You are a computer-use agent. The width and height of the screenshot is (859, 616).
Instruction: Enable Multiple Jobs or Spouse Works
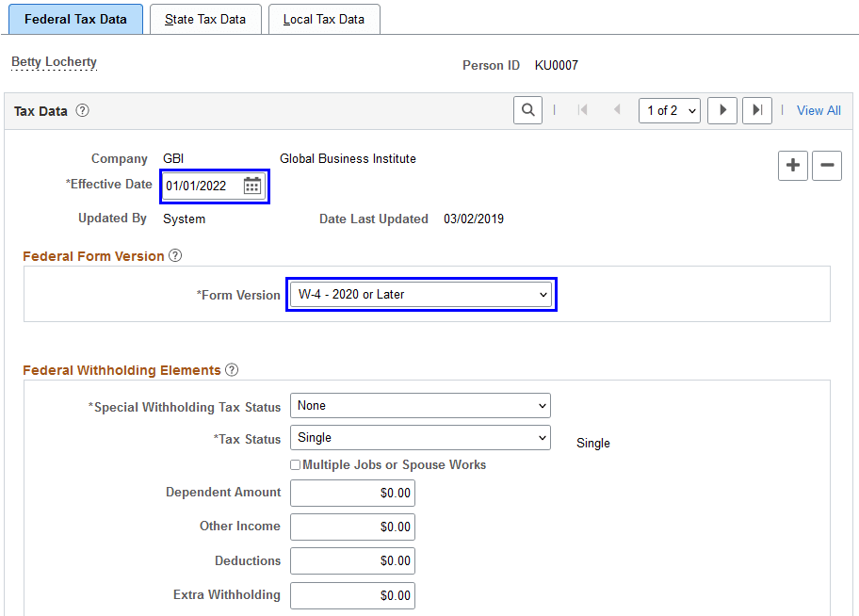296,464
